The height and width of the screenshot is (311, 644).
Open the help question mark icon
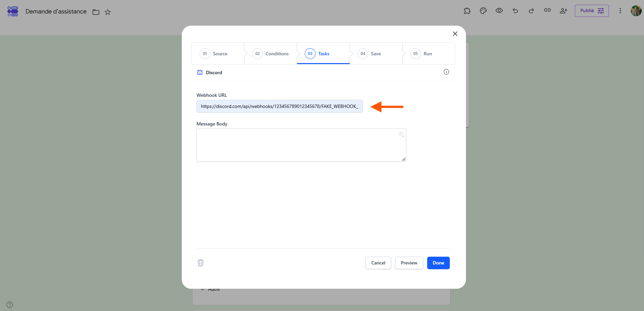point(10,305)
